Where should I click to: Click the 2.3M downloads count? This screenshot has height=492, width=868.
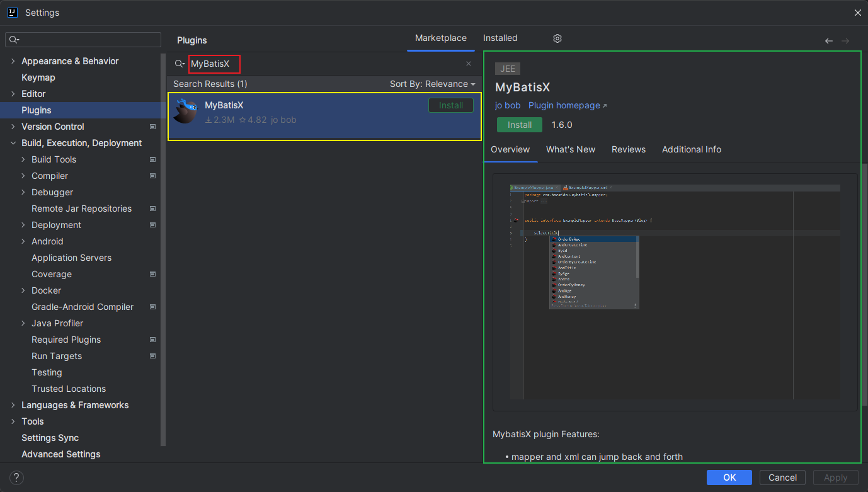(220, 120)
